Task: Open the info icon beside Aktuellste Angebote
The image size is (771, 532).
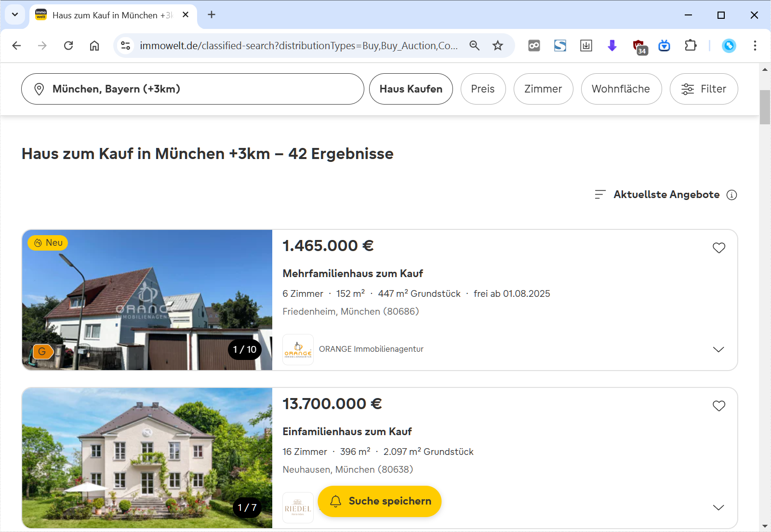Action: click(732, 195)
